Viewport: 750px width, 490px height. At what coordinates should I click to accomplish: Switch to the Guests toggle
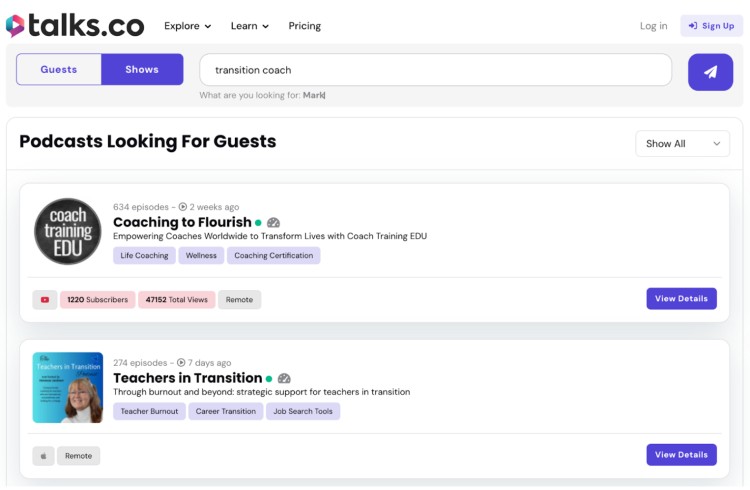tap(59, 69)
